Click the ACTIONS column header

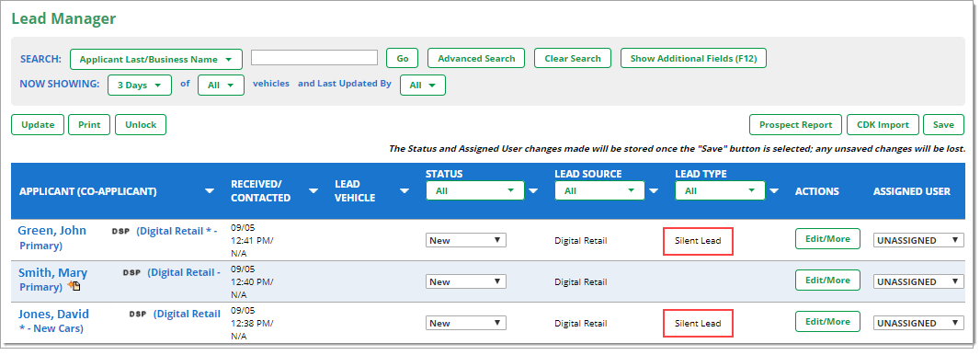[817, 191]
